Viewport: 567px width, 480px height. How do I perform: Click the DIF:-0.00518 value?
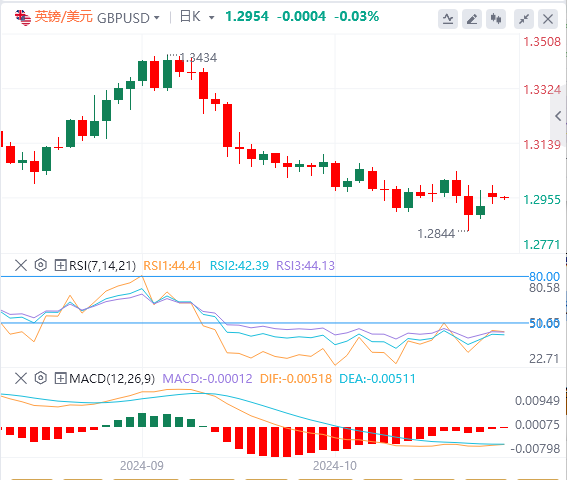296,378
